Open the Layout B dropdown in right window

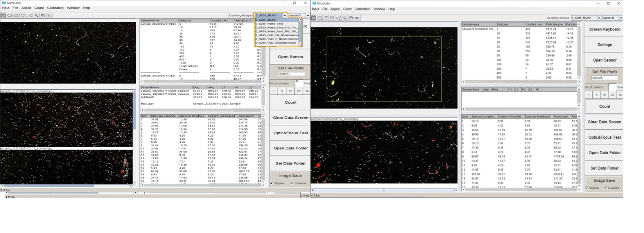tap(621, 18)
